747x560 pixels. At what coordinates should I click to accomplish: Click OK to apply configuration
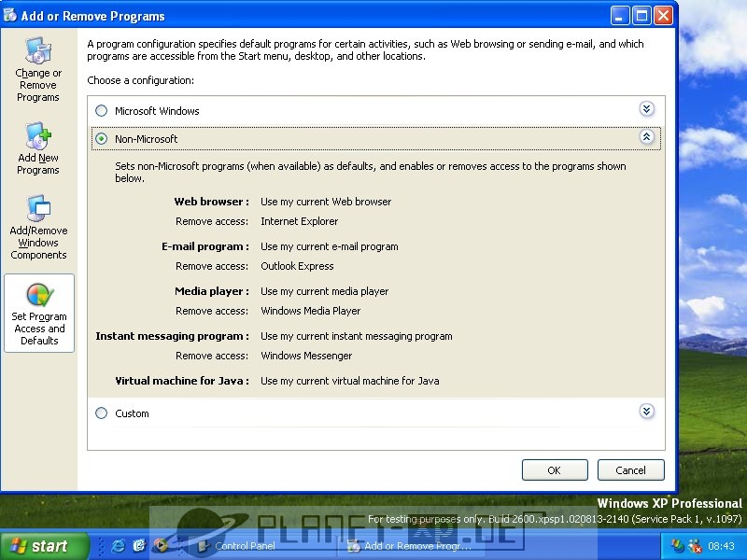pos(555,470)
